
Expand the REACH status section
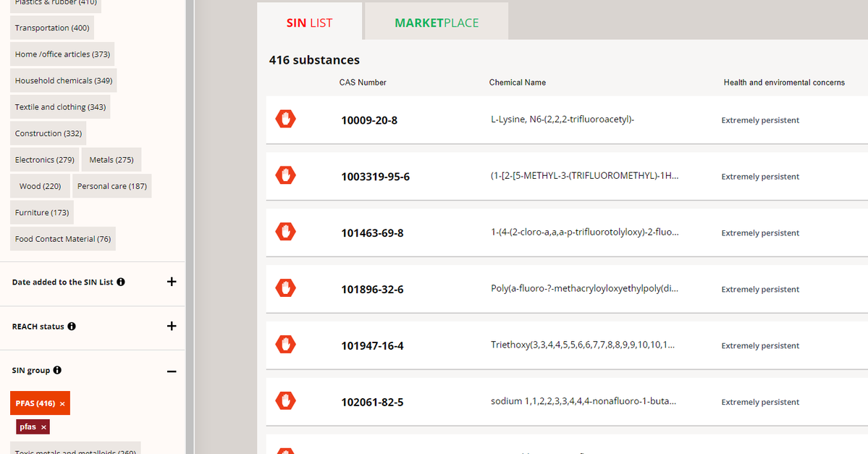point(172,326)
